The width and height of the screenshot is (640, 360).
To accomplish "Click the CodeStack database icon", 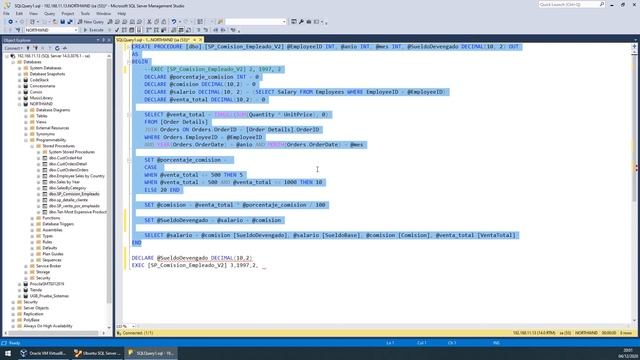I will pos(26,80).
